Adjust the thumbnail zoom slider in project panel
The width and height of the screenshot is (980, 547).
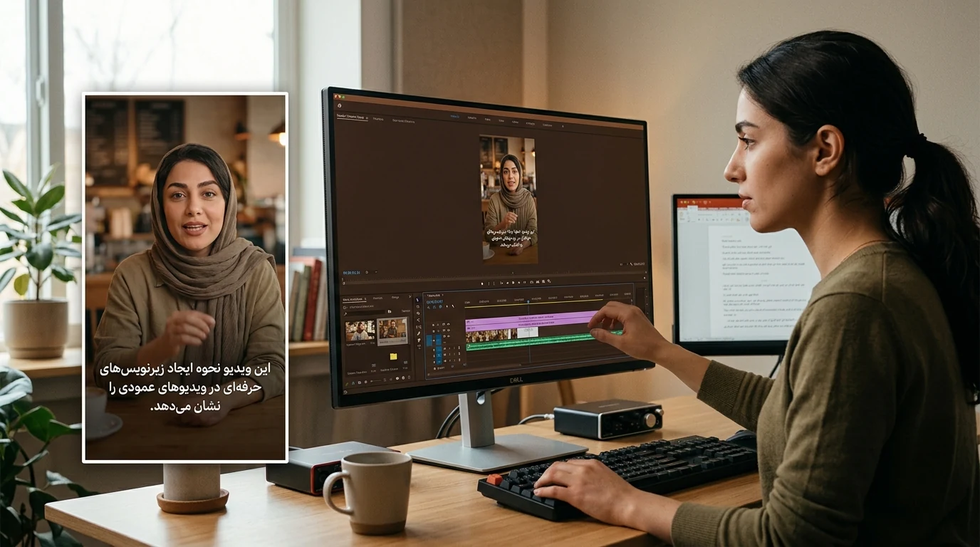[x=375, y=381]
